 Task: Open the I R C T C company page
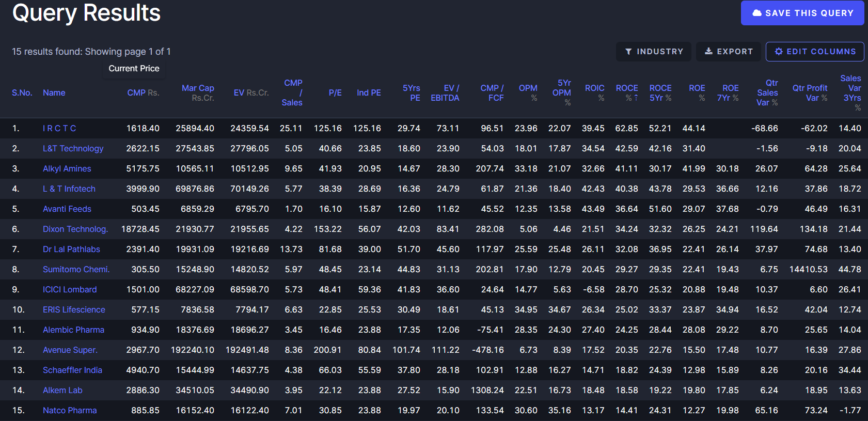tap(59, 128)
